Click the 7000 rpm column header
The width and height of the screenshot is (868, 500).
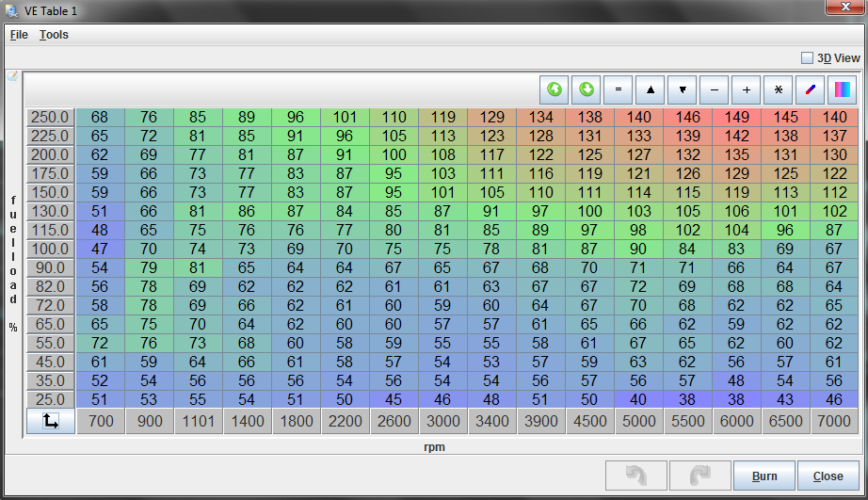point(834,421)
